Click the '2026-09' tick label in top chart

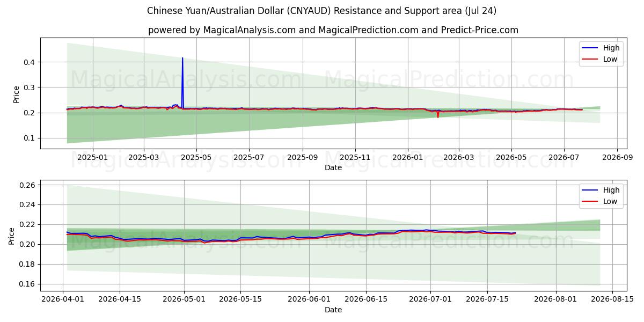click(x=617, y=158)
